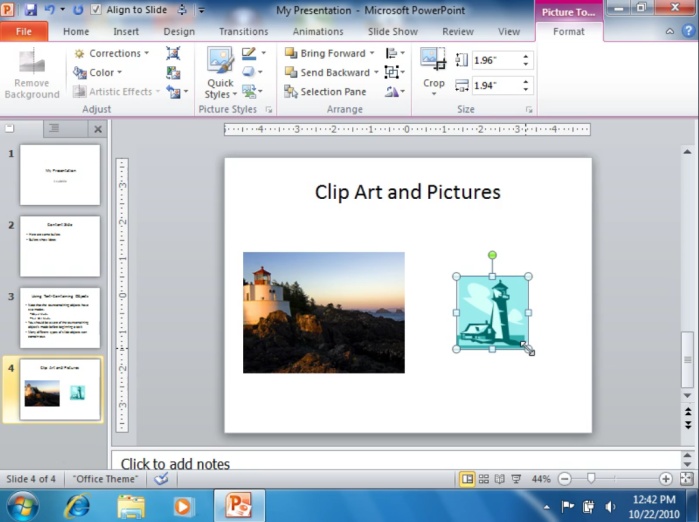
Task: Click the Fit slide to window icon
Action: point(687,479)
